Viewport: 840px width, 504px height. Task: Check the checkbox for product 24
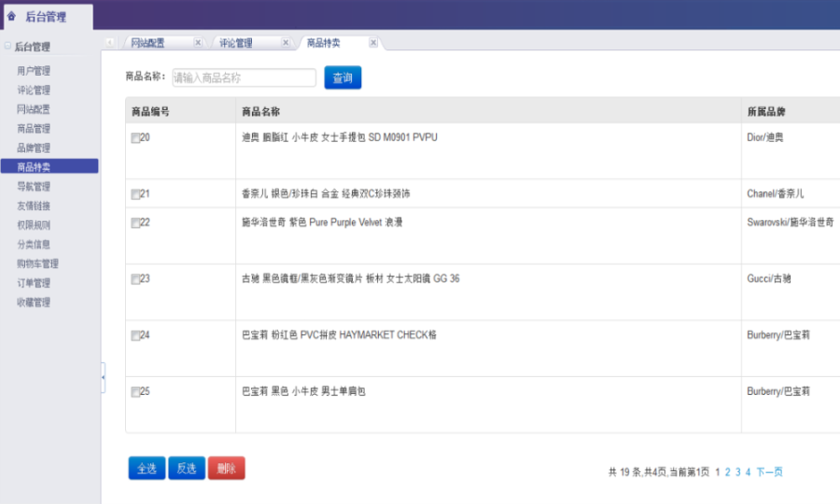tap(135, 336)
